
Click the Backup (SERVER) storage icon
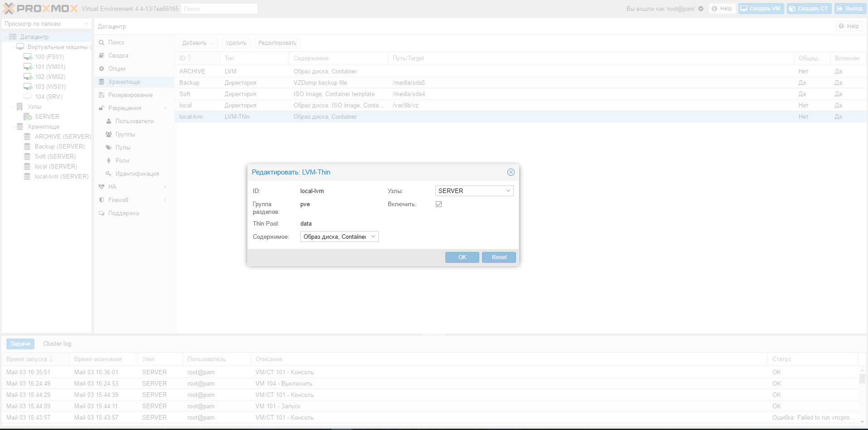click(x=27, y=146)
